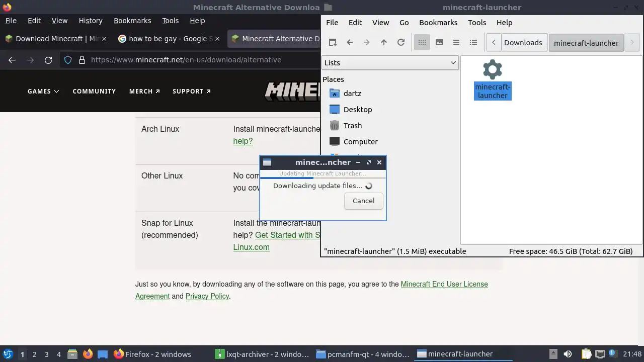Click the launcher dialog window icon
Image resolution: width=644 pixels, height=362 pixels.
pos(267,162)
